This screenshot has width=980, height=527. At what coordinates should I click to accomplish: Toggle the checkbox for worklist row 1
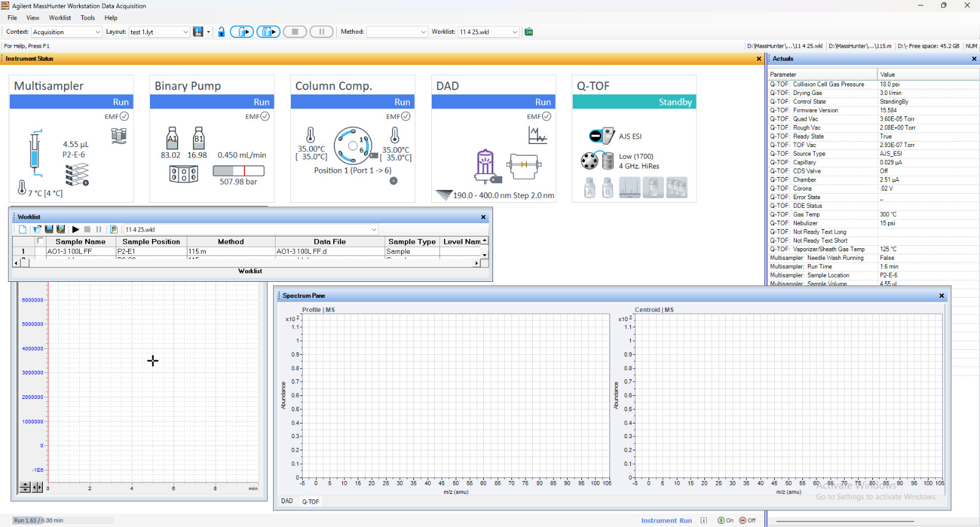pyautogui.click(x=40, y=251)
